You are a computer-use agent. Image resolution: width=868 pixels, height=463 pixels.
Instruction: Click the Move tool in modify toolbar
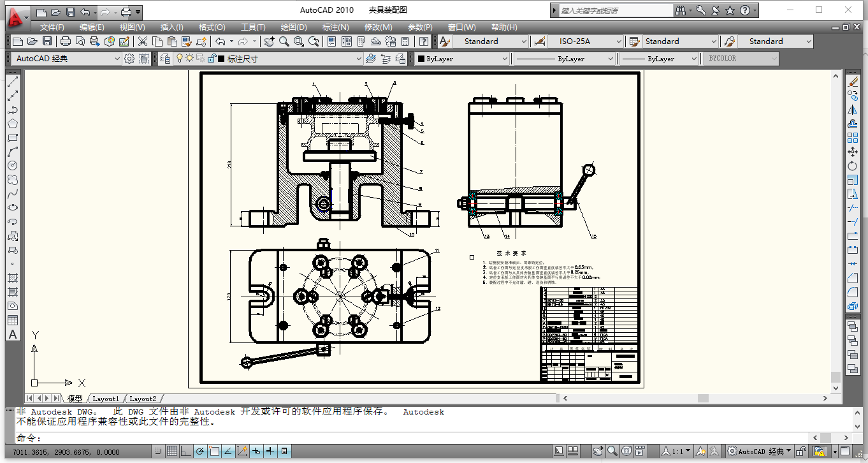(x=853, y=152)
